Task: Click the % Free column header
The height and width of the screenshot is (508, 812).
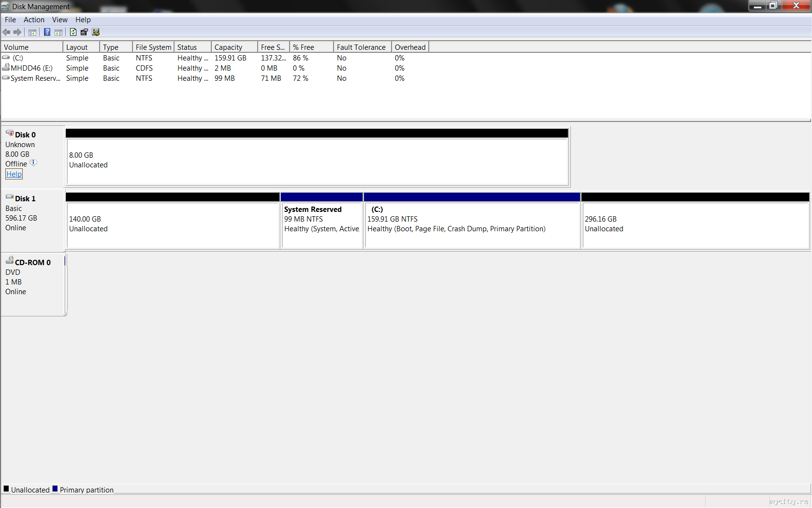Action: tap(312, 47)
